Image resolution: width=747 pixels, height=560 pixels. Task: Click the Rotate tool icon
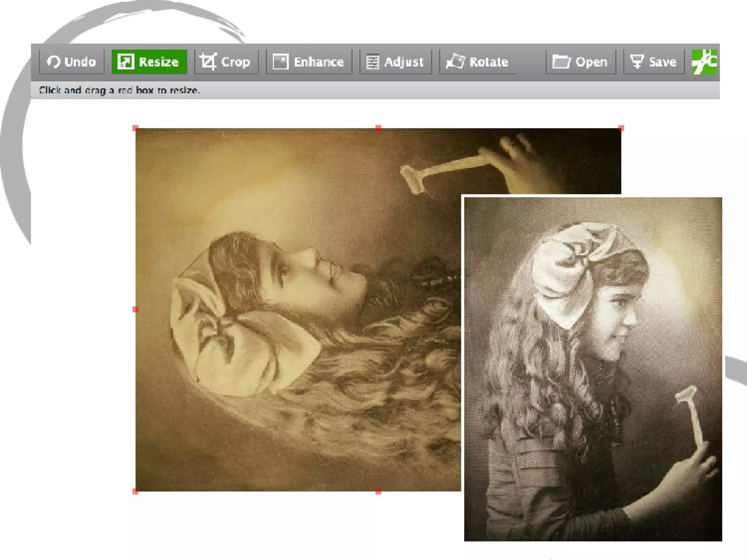tap(456, 61)
